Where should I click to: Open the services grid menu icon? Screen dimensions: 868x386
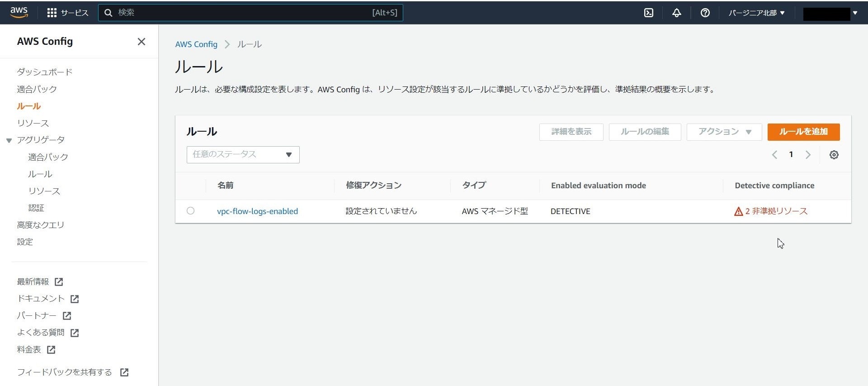coord(52,13)
